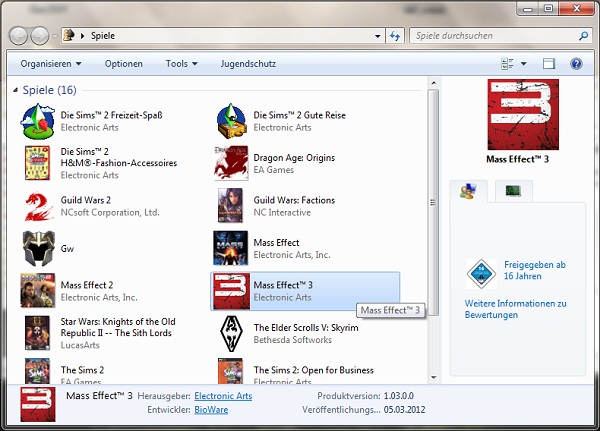Screen dimensions: 600x431
Task: Select the Mass Effect cover icon
Action: [230, 248]
